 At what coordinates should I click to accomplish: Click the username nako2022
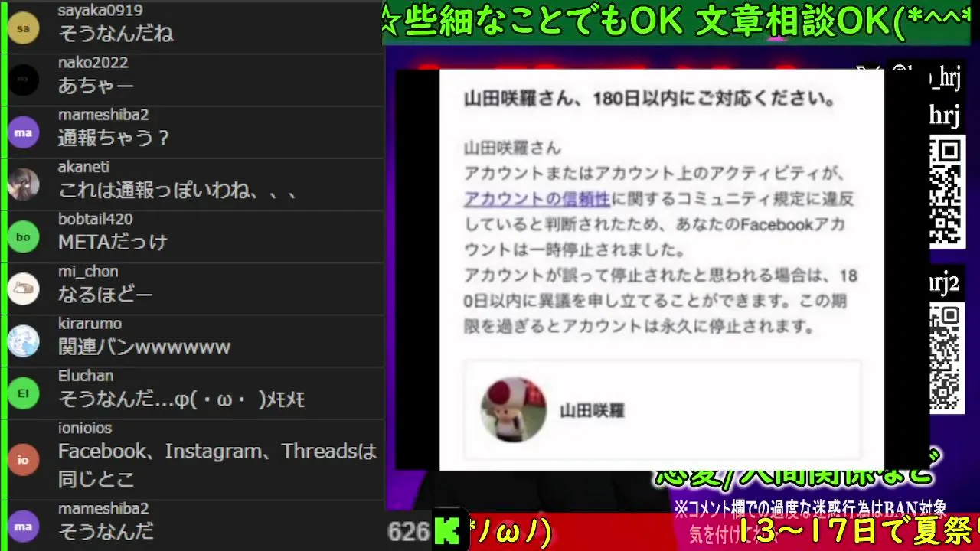click(x=93, y=63)
